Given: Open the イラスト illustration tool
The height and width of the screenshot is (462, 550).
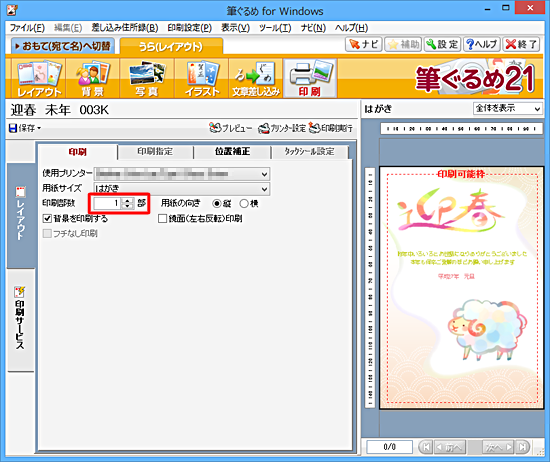Looking at the screenshot, I should (202, 78).
